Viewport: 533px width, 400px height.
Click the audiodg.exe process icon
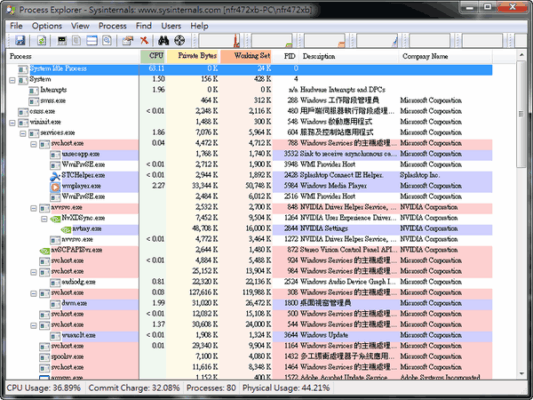55,282
